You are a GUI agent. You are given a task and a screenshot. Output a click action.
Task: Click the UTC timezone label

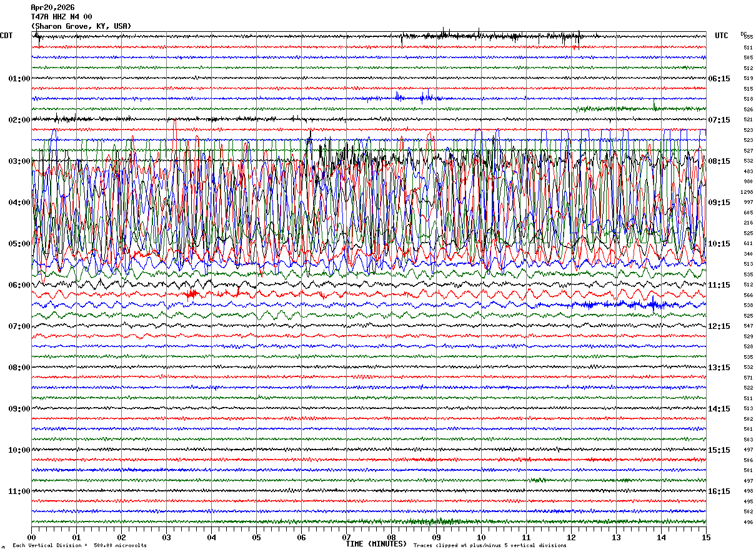(721, 36)
